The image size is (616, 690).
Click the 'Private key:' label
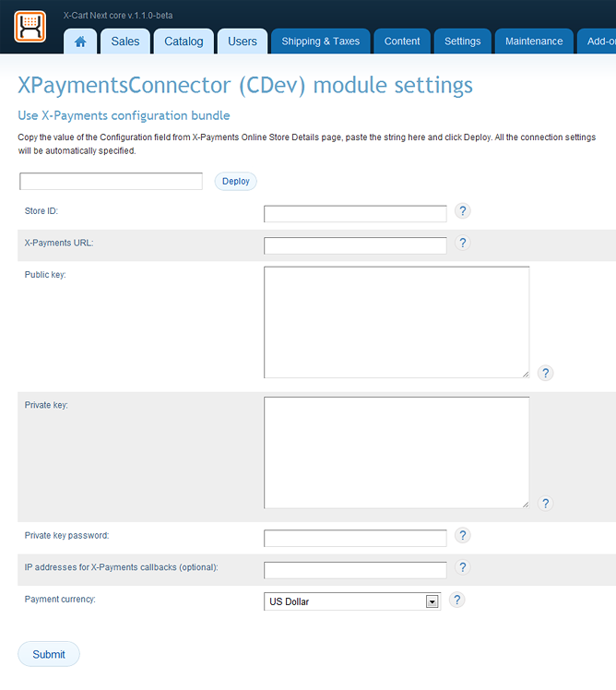(x=46, y=405)
